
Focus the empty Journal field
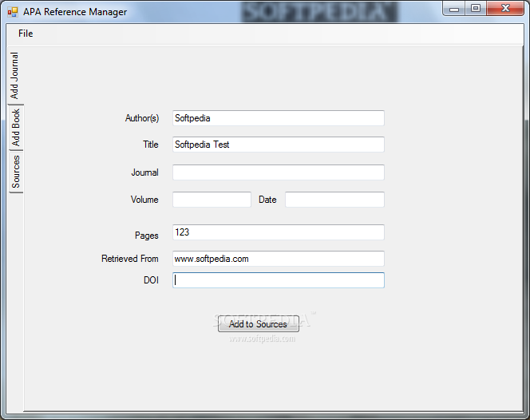pyautogui.click(x=279, y=172)
